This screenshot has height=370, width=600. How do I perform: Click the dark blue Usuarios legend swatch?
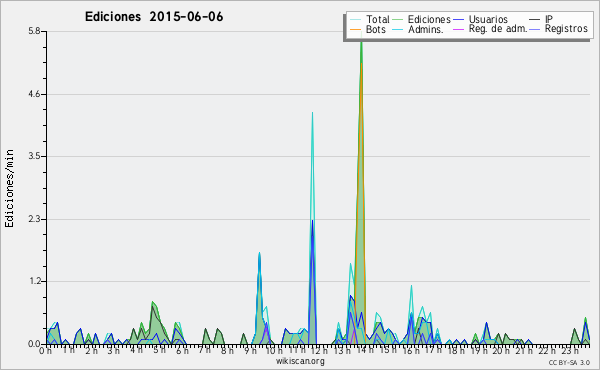click(458, 19)
